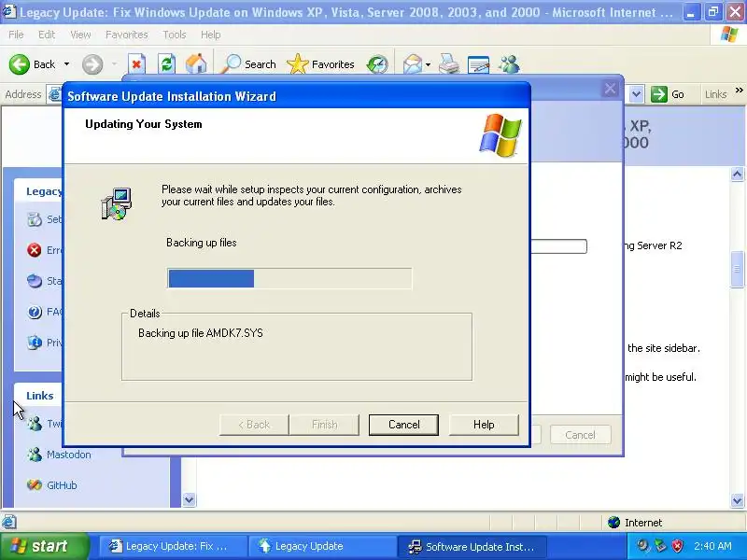
Task: Click Help in the update wizard
Action: pos(484,425)
